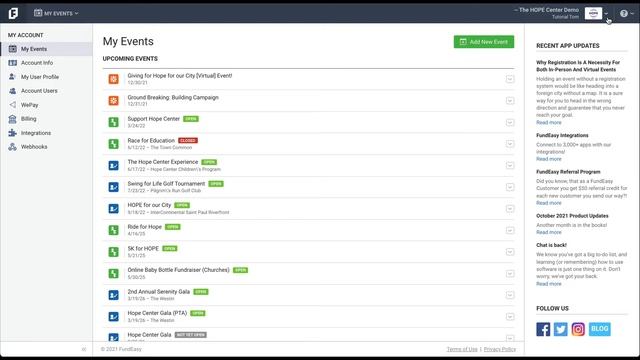Image resolution: width=640 pixels, height=360 pixels.
Task: Open the help question mark menu
Action: 626,13
